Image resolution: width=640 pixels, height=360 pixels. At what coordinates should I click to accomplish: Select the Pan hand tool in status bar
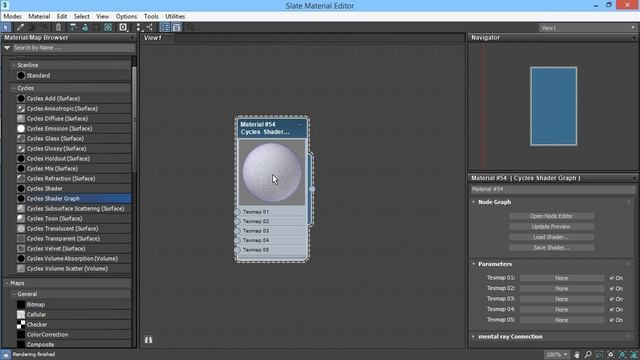(x=576, y=354)
